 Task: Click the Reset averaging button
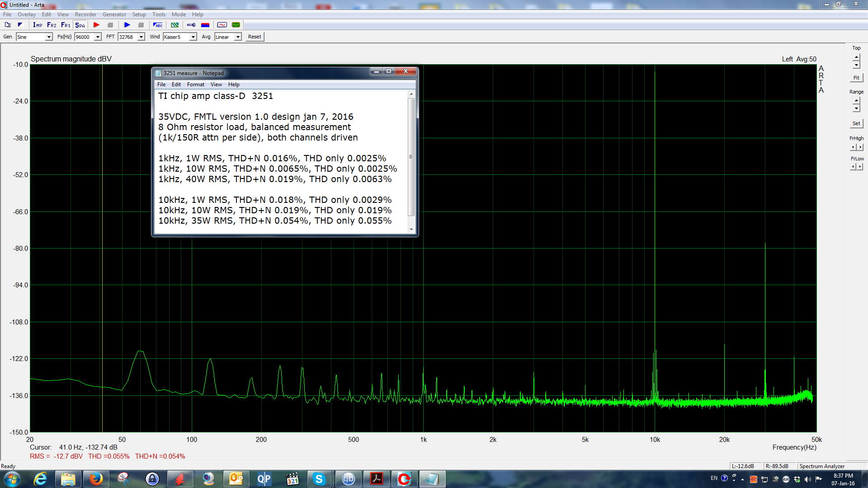[x=255, y=37]
